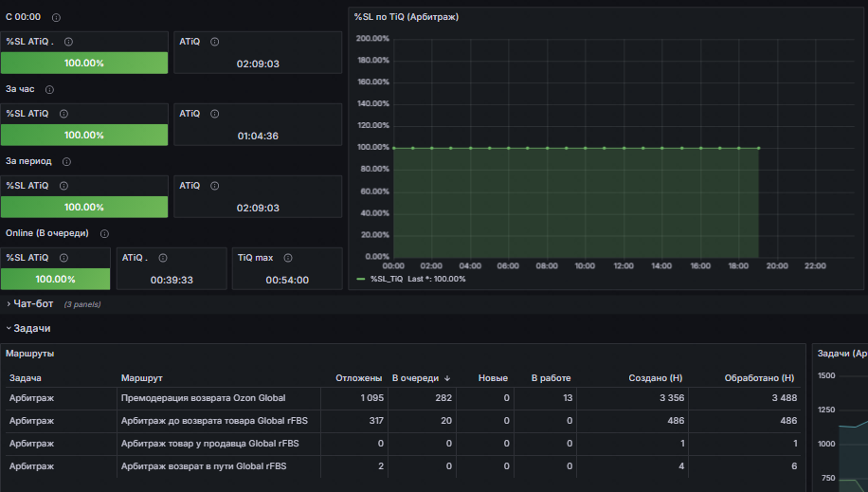Click info icon next to 'TiQ max'
Screen dimensions: 868x492
(x=288, y=258)
